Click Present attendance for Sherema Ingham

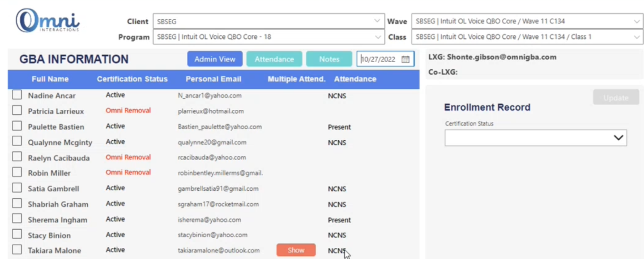pyautogui.click(x=339, y=220)
